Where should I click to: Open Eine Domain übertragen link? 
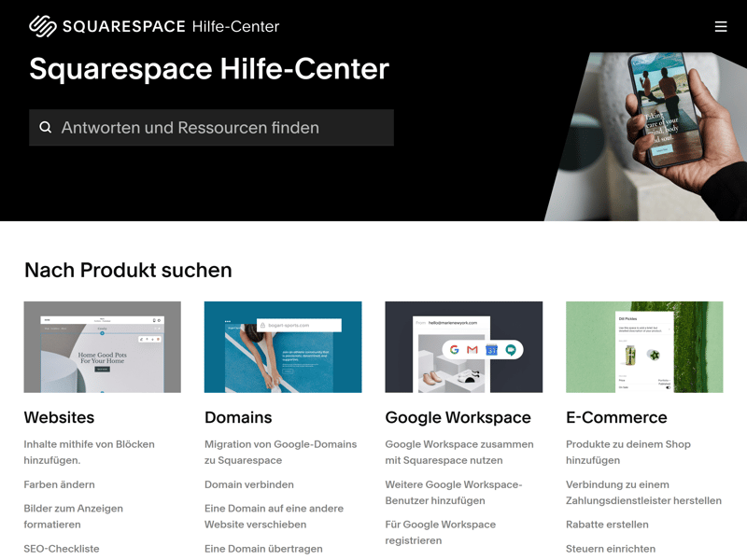tap(263, 549)
